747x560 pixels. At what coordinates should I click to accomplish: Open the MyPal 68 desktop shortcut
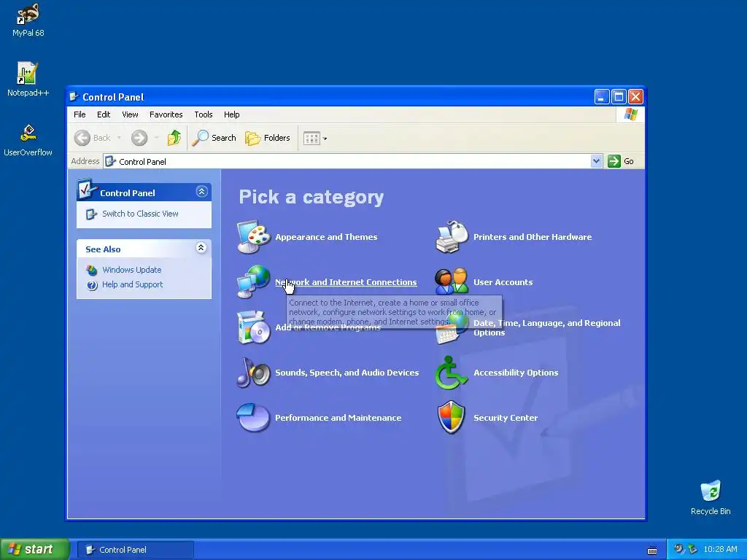[28, 20]
